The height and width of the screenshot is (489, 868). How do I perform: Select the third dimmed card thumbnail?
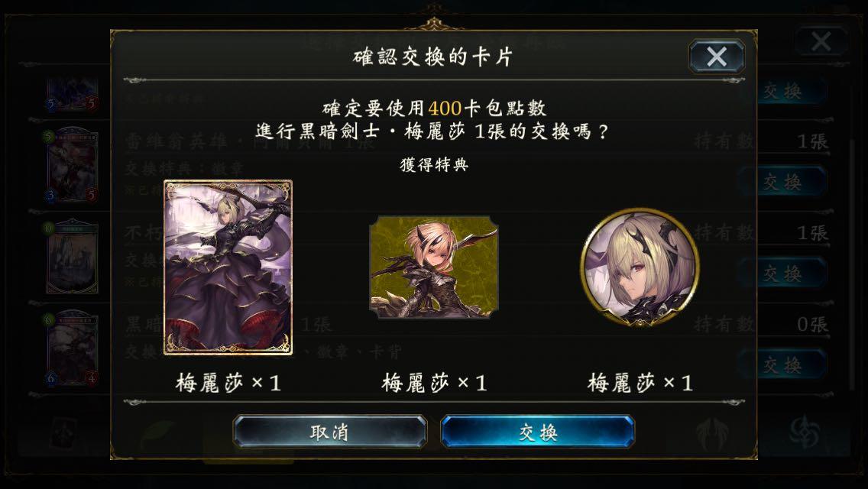[73, 257]
